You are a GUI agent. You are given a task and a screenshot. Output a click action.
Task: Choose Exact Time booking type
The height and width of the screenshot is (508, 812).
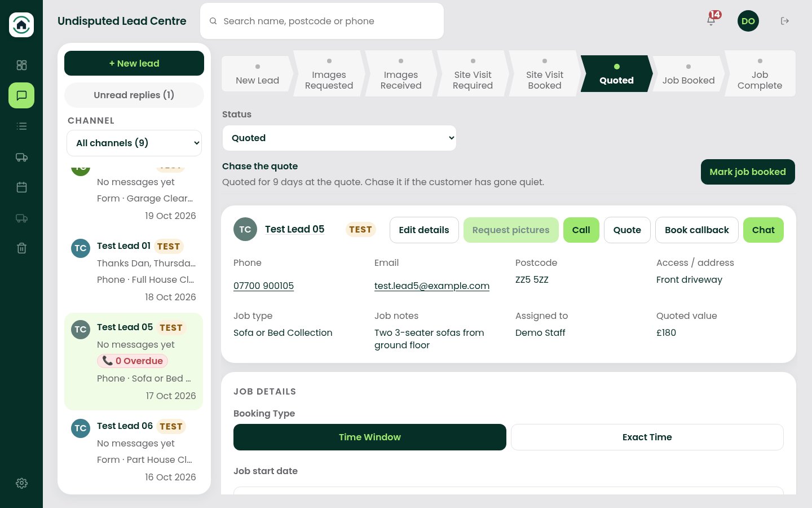click(x=647, y=437)
